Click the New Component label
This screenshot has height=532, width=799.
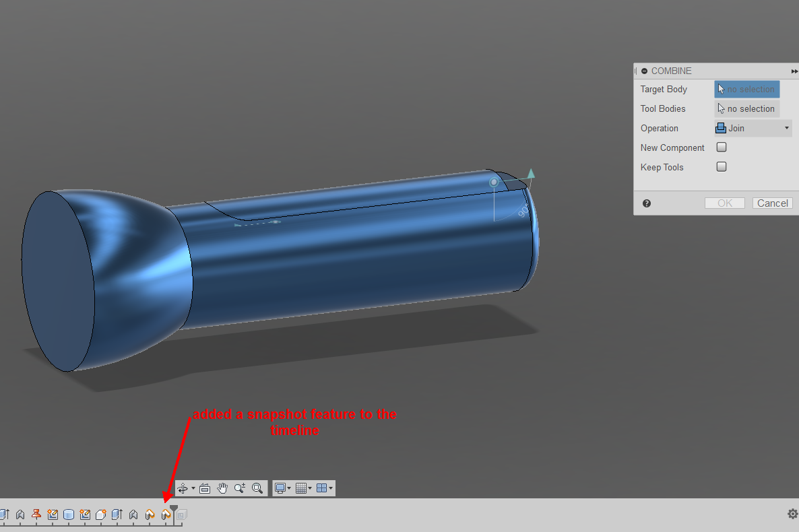672,147
